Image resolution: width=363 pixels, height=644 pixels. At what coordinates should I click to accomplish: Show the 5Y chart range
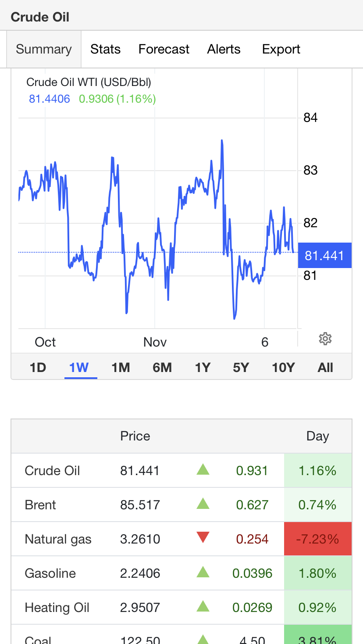(x=241, y=367)
